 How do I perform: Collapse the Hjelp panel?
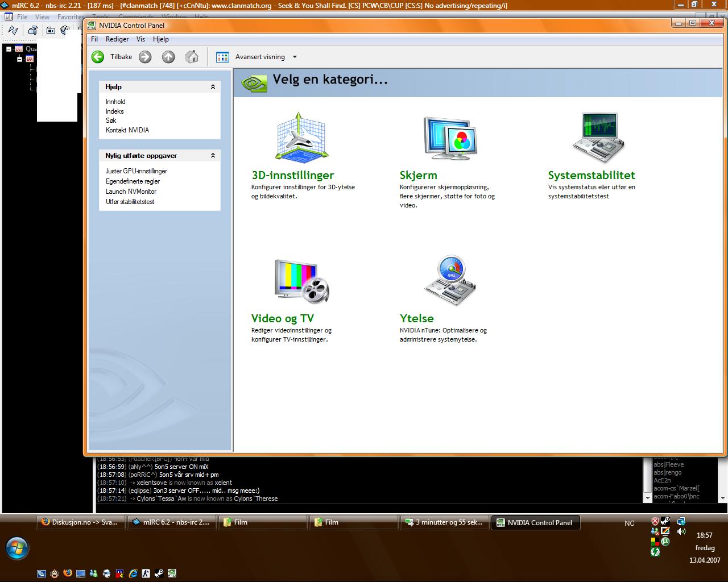pyautogui.click(x=213, y=87)
